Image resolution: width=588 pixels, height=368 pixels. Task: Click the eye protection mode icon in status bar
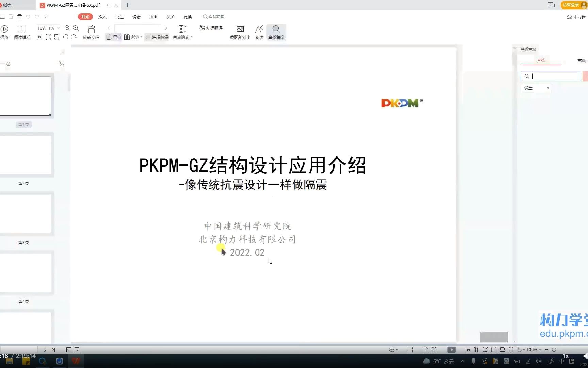(392, 350)
